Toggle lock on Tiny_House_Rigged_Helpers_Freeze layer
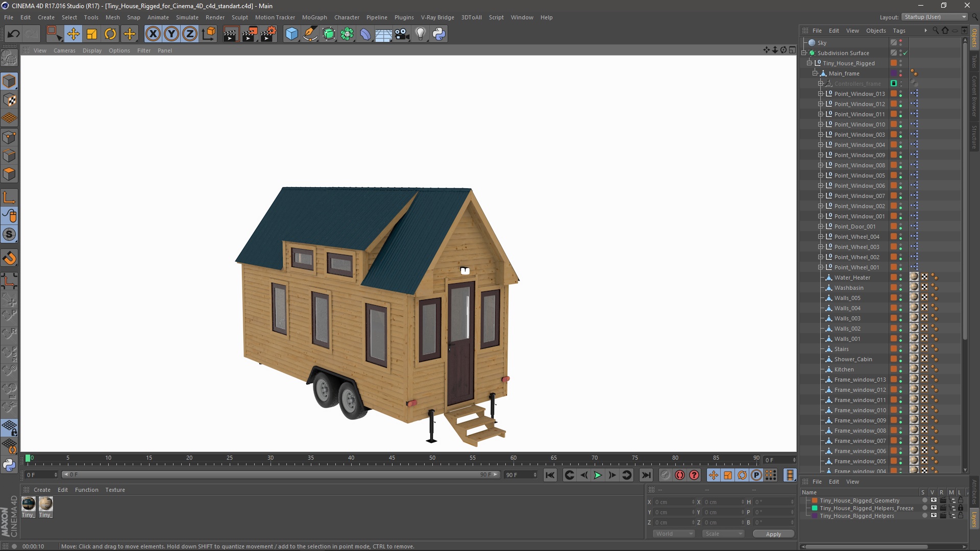980x551 pixels. coord(961,508)
